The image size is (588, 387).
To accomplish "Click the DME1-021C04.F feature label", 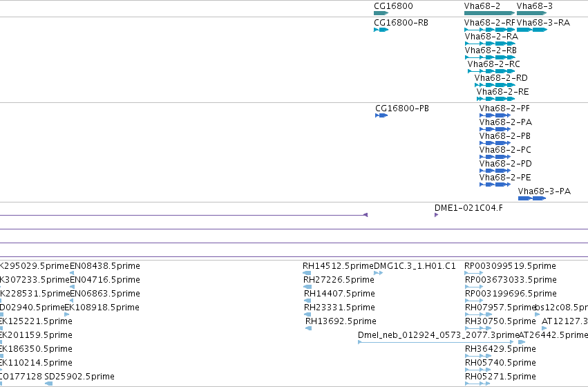I will (468, 208).
